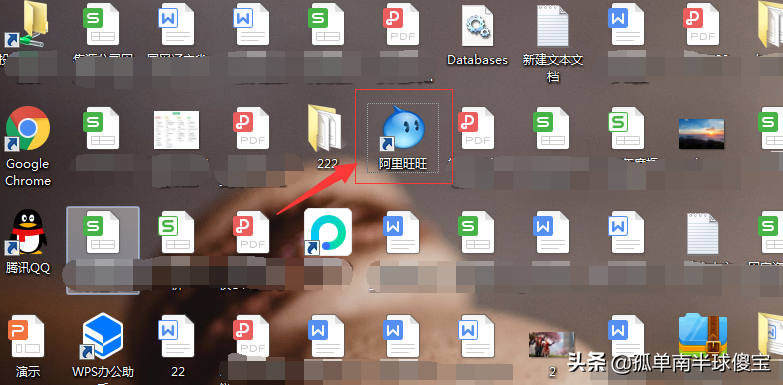Viewport: 783px width, 385px height.
Task: Select the game artwork thumbnail labeled 2
Action: pos(552,346)
